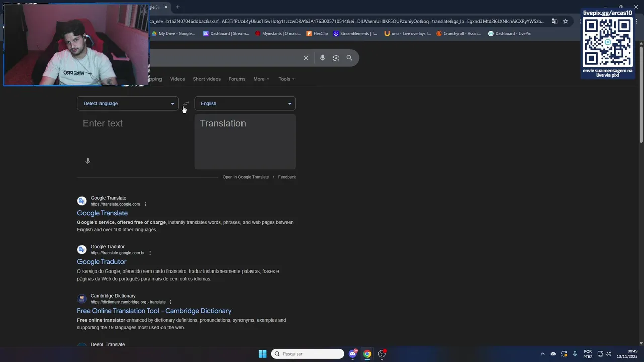Open Windows Start menu
The height and width of the screenshot is (362, 644).
tap(262, 354)
